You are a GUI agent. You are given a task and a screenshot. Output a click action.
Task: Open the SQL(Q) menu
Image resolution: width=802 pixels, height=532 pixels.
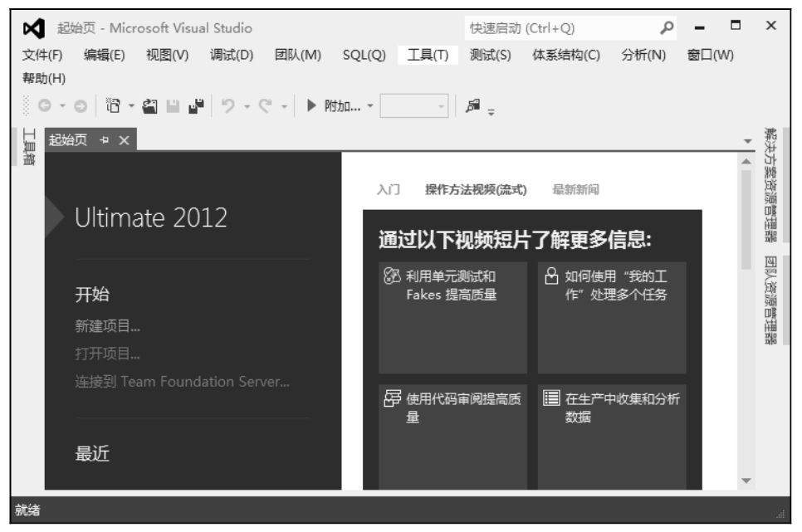pyautogui.click(x=364, y=55)
